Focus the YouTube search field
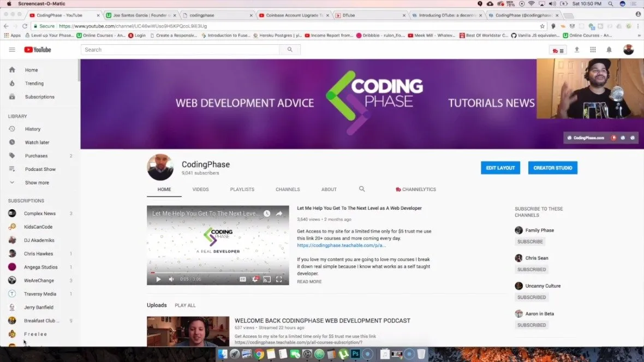644x362 pixels. [x=180, y=50]
